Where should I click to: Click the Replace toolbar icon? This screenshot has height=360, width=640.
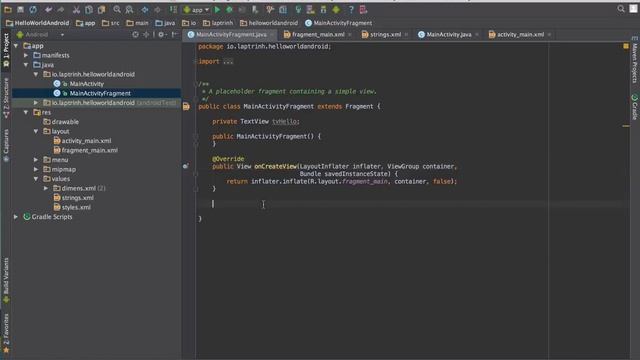pos(129,9)
